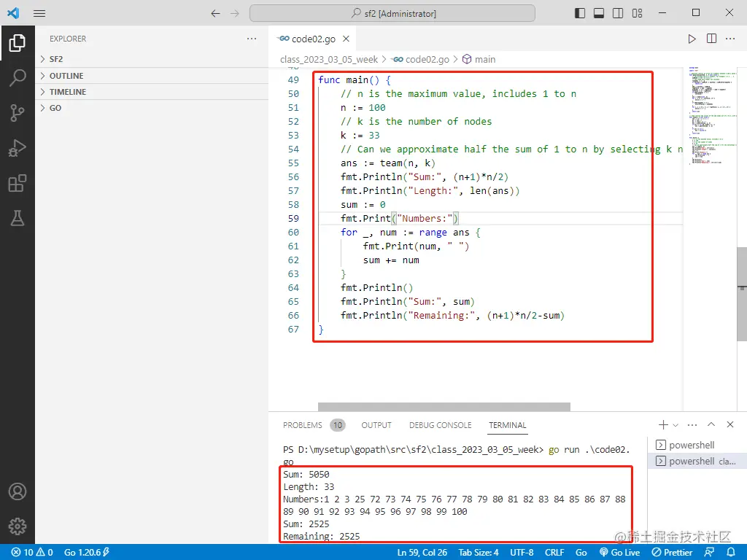This screenshot has height=560, width=747.
Task: Open editor more actions ellipsis
Action: click(x=730, y=39)
